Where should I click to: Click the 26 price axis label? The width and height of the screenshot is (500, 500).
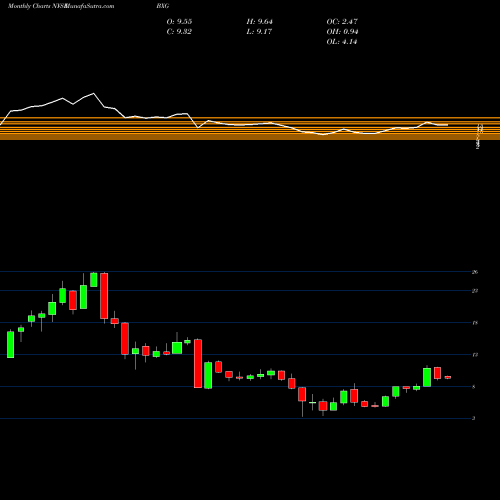point(475,272)
